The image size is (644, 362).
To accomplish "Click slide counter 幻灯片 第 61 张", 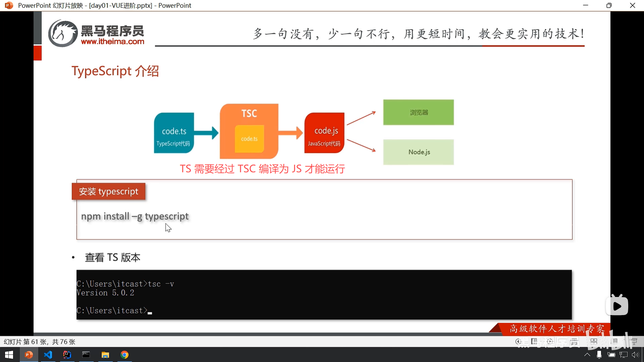I will [39, 342].
